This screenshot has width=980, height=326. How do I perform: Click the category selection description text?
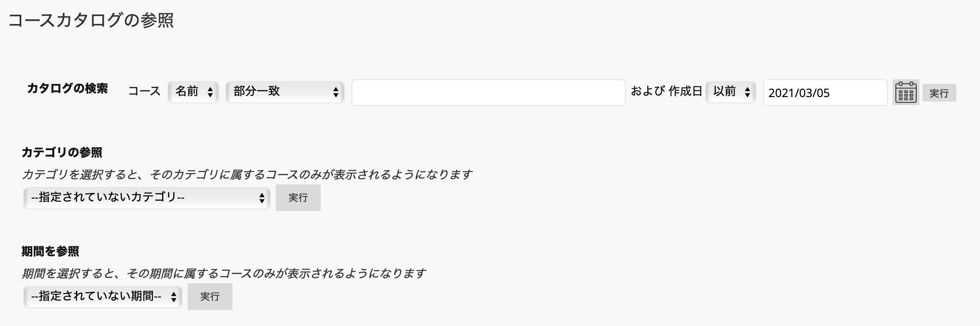[247, 175]
